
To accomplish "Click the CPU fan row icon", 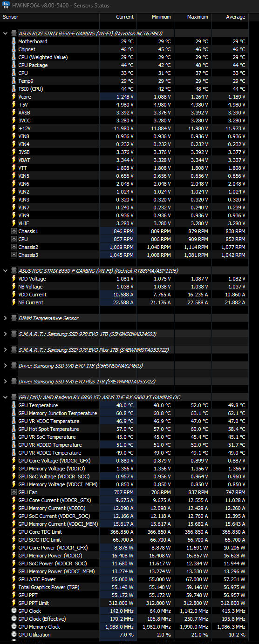I will click(x=14, y=239).
